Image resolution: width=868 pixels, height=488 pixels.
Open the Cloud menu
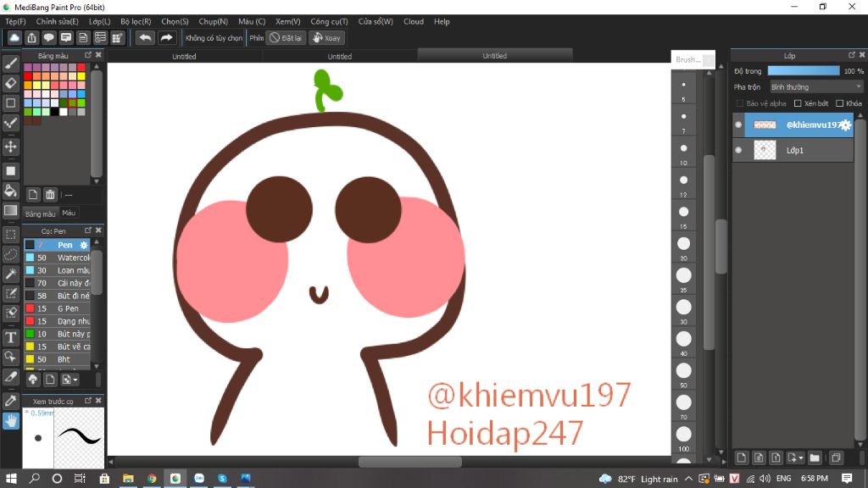point(414,21)
